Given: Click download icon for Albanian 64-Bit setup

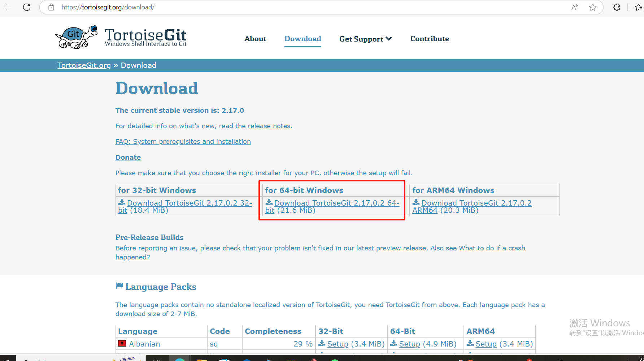Looking at the screenshot, I should [x=394, y=343].
